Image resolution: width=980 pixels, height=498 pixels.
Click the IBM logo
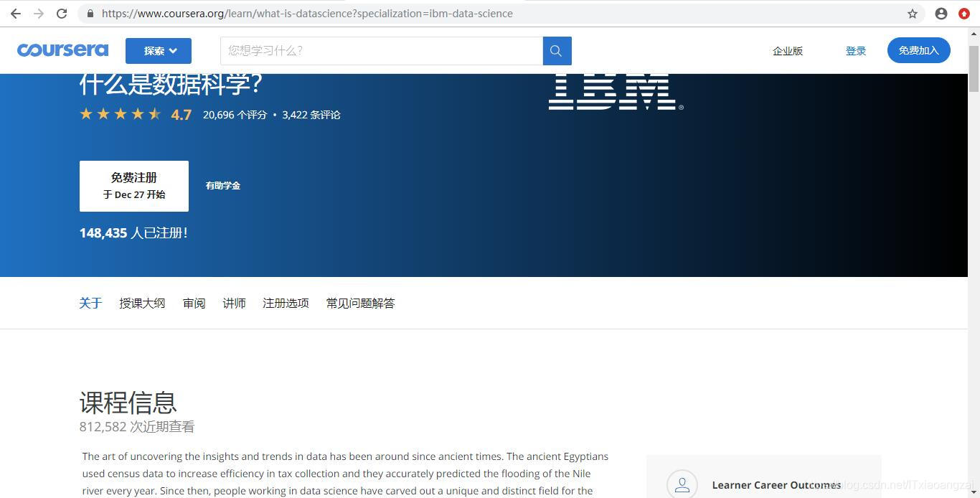click(616, 91)
